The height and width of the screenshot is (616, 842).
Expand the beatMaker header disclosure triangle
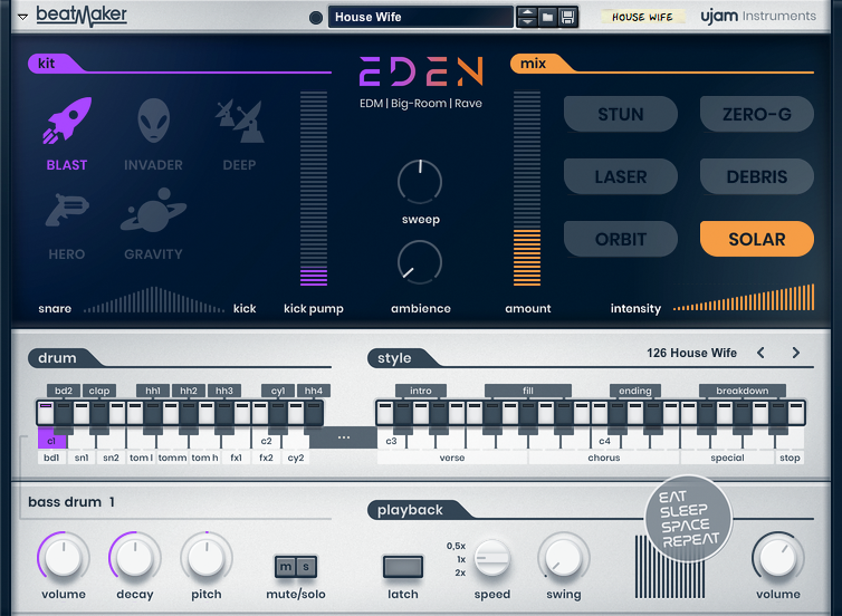22,16
